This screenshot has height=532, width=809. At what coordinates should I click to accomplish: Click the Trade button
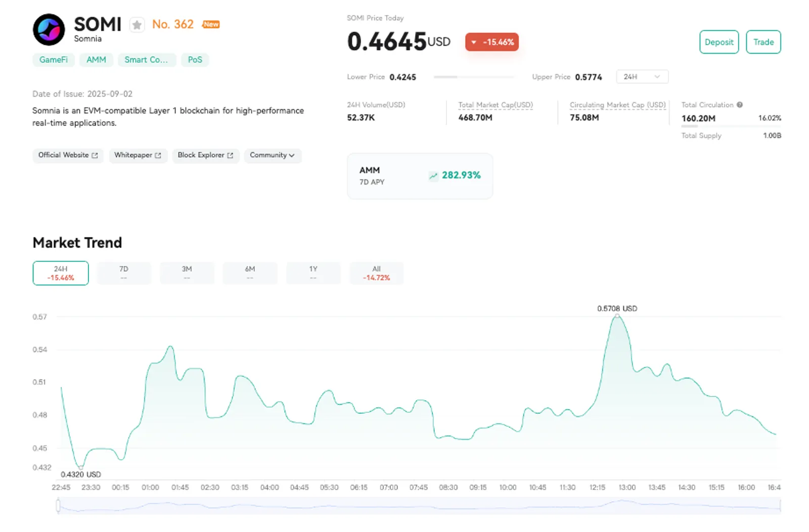point(763,42)
